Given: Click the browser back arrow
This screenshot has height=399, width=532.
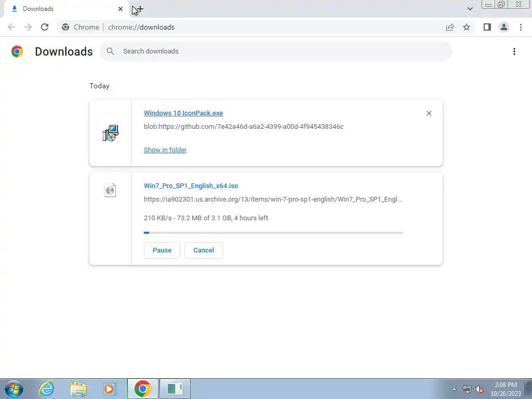Looking at the screenshot, I should click(11, 27).
